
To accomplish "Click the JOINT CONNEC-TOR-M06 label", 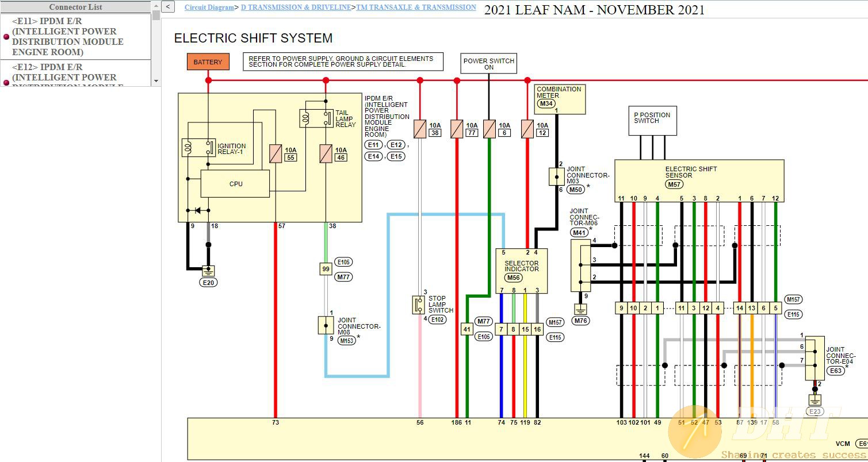I will coord(584,217).
